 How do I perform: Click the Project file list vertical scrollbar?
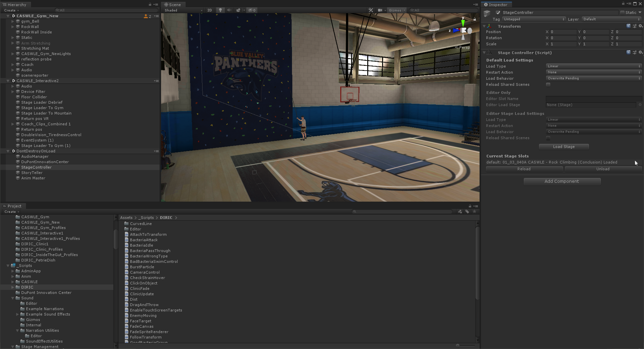point(477,263)
